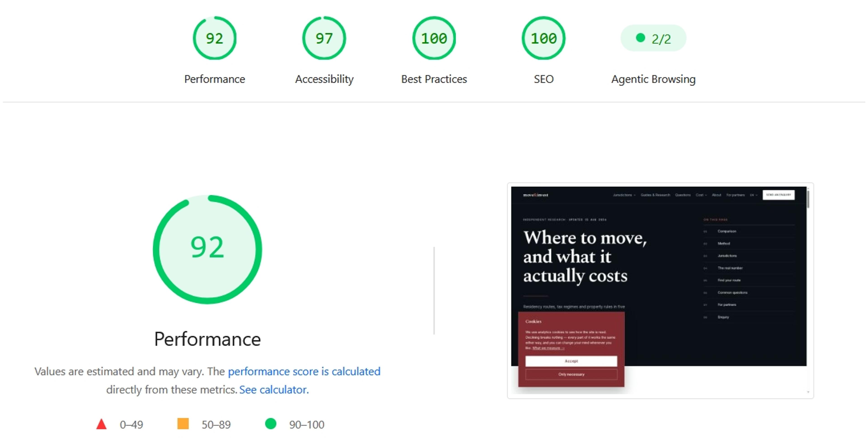Click the '90–100' legend range text
Viewport: 868px width, 441px height.
[x=307, y=424]
